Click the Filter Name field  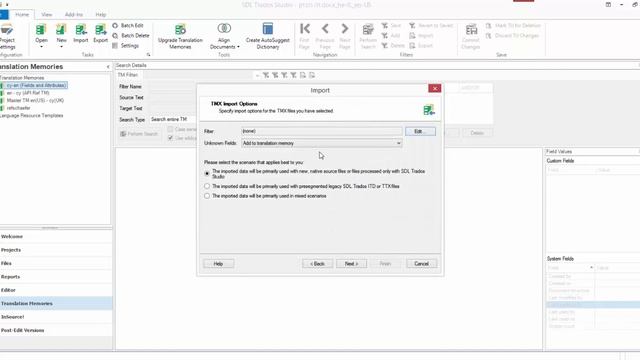[x=173, y=87]
